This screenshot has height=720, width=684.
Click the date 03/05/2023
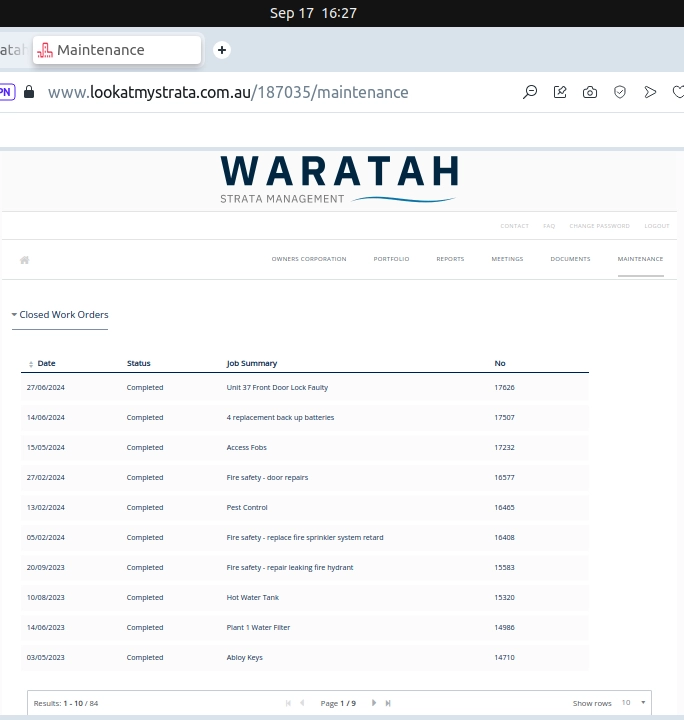pos(45,658)
